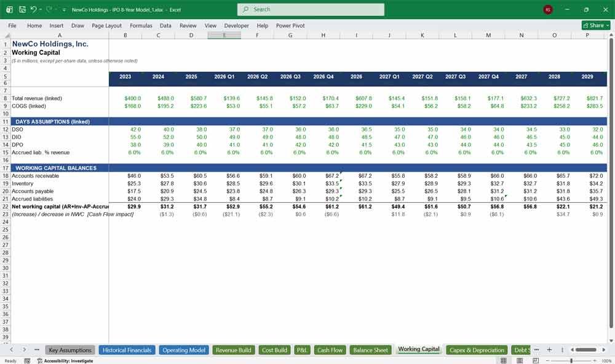Click the Share button
Image resolution: width=615 pixels, height=364 pixels.
pyautogui.click(x=596, y=25)
